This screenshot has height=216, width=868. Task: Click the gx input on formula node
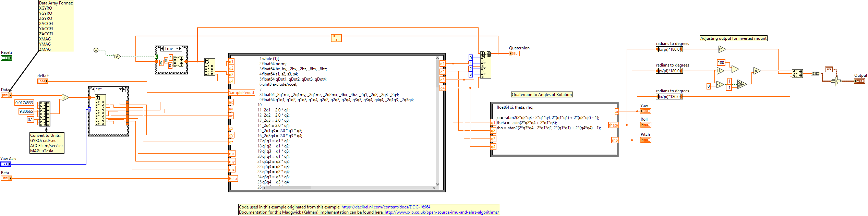tap(231, 128)
